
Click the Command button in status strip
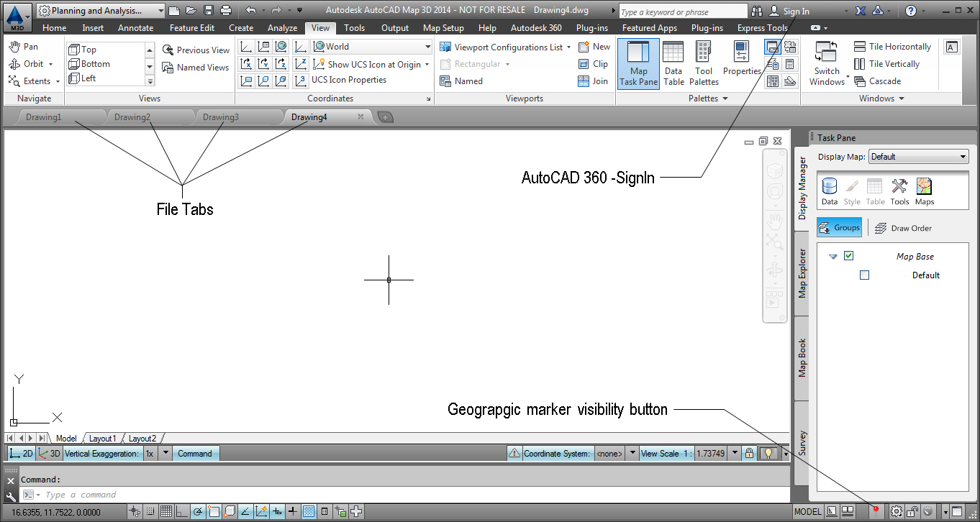pyautogui.click(x=195, y=454)
